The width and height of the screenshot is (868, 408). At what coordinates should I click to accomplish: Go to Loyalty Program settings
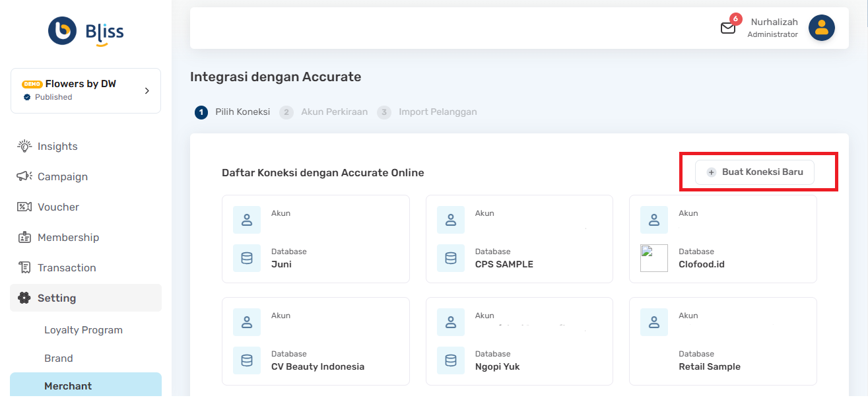(x=83, y=330)
